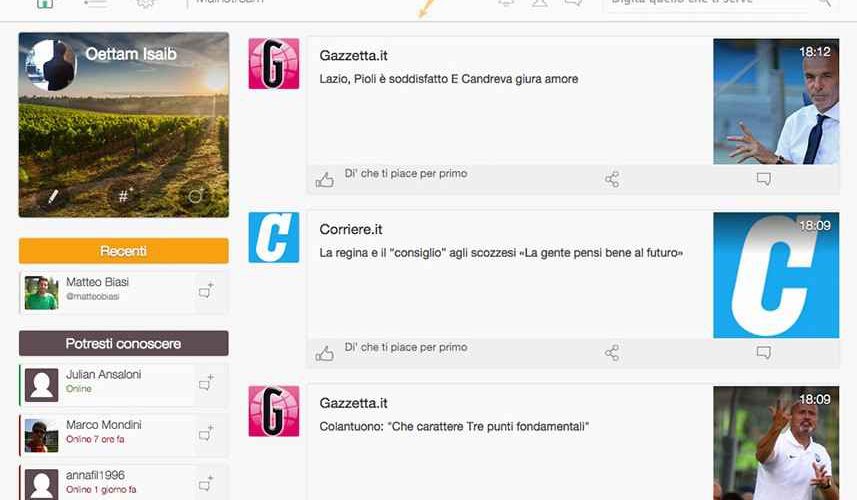Share the Corriere.it regina post
Image resolution: width=857 pixels, height=500 pixels.
612,353
